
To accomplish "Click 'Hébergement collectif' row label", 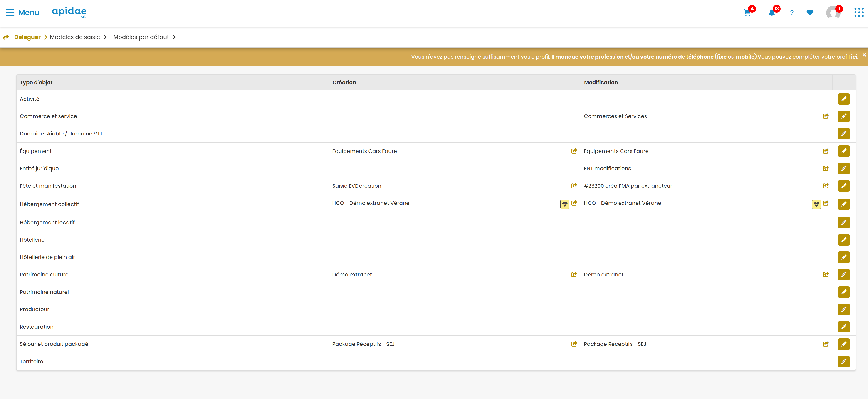I will pos(49,204).
